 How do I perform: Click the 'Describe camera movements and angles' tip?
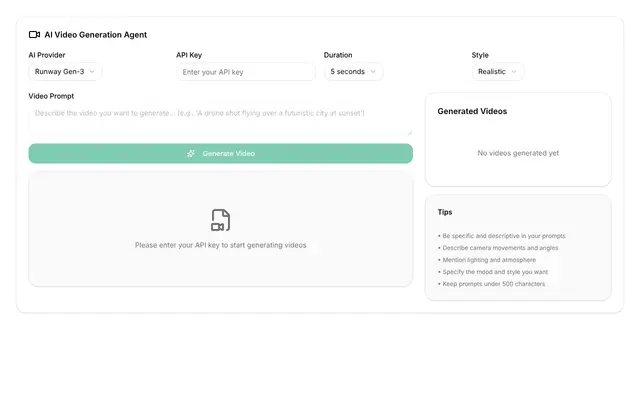498,248
